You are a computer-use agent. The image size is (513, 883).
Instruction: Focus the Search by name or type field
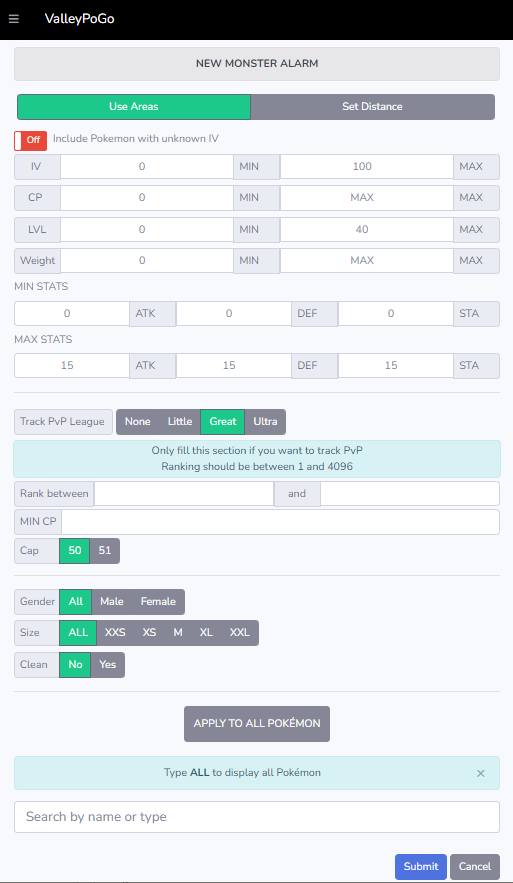(x=257, y=817)
